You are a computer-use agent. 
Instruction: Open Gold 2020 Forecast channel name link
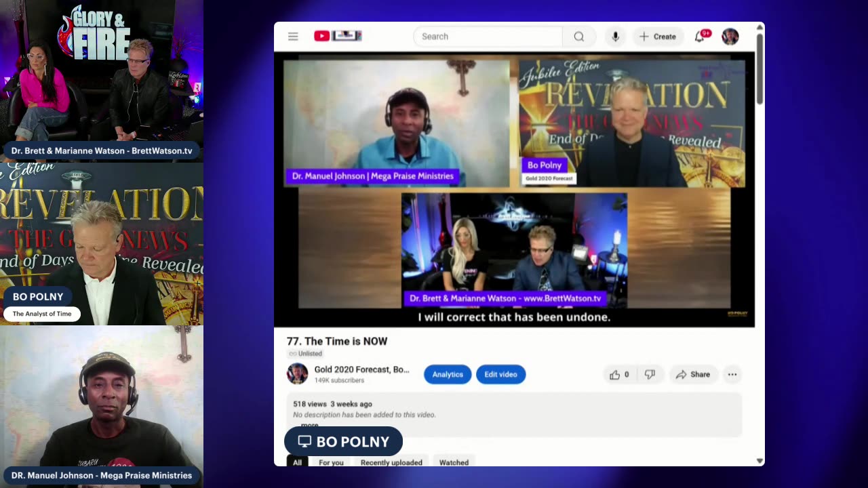[361, 369]
